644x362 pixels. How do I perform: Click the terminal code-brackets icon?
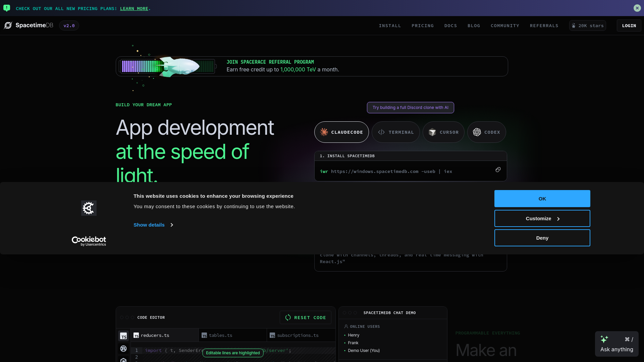pyautogui.click(x=381, y=132)
